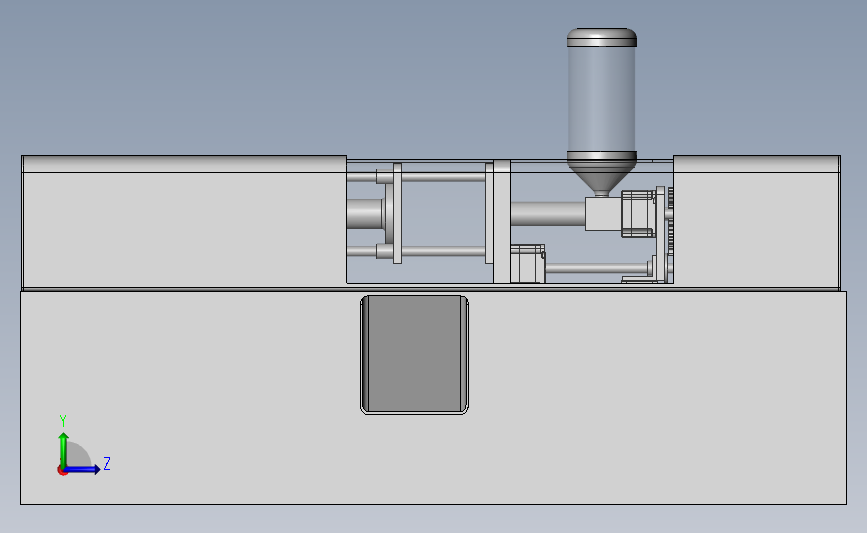Click the conical funnel under the hopper
Image resolution: width=867 pixels, height=533 pixels.
click(602, 179)
